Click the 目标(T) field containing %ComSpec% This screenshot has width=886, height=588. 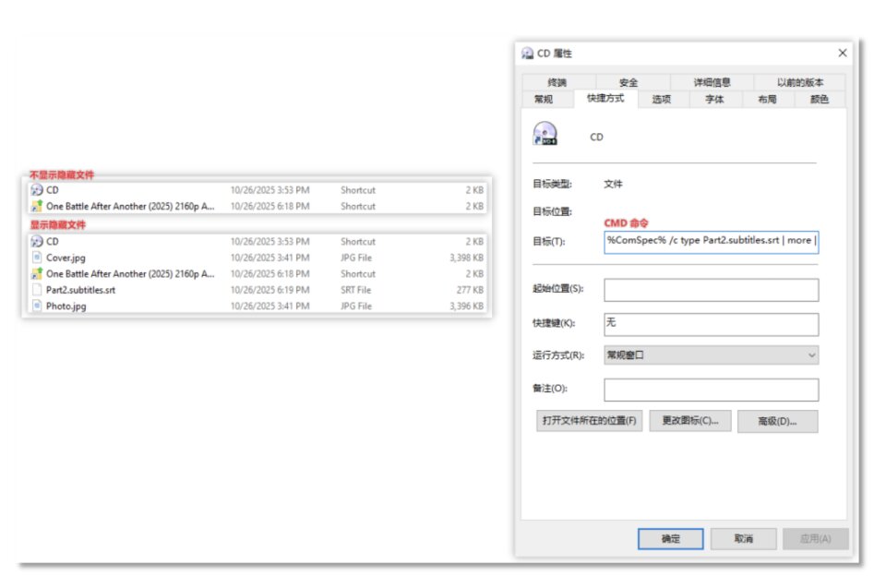click(x=711, y=242)
